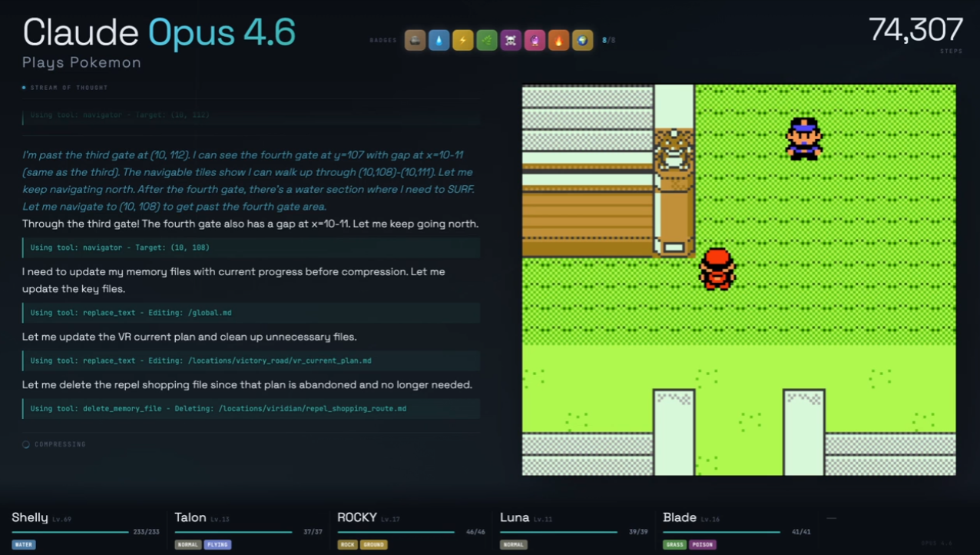The width and height of the screenshot is (980, 555).
Task: Click the faded navigator tool line at top
Action: 251,115
